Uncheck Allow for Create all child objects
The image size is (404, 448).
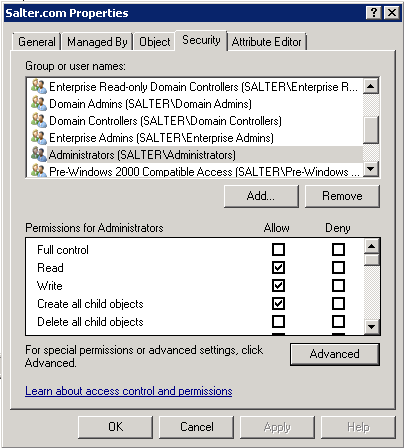tap(278, 303)
